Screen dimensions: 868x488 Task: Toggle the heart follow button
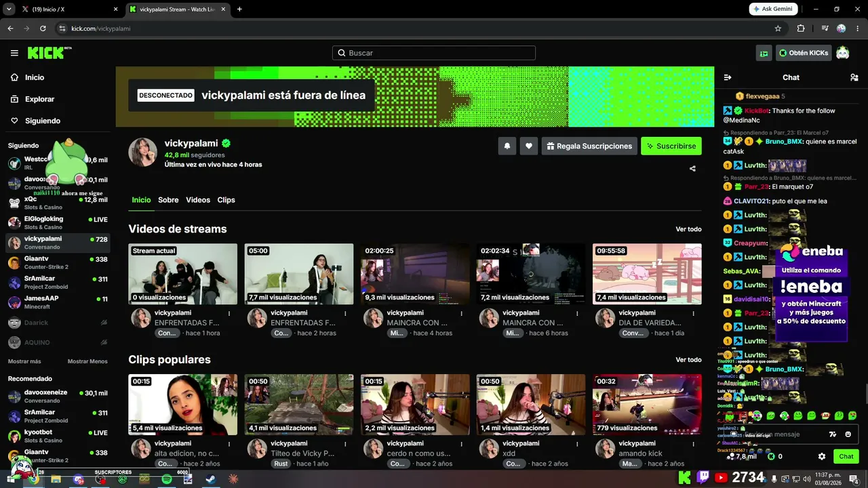(529, 146)
